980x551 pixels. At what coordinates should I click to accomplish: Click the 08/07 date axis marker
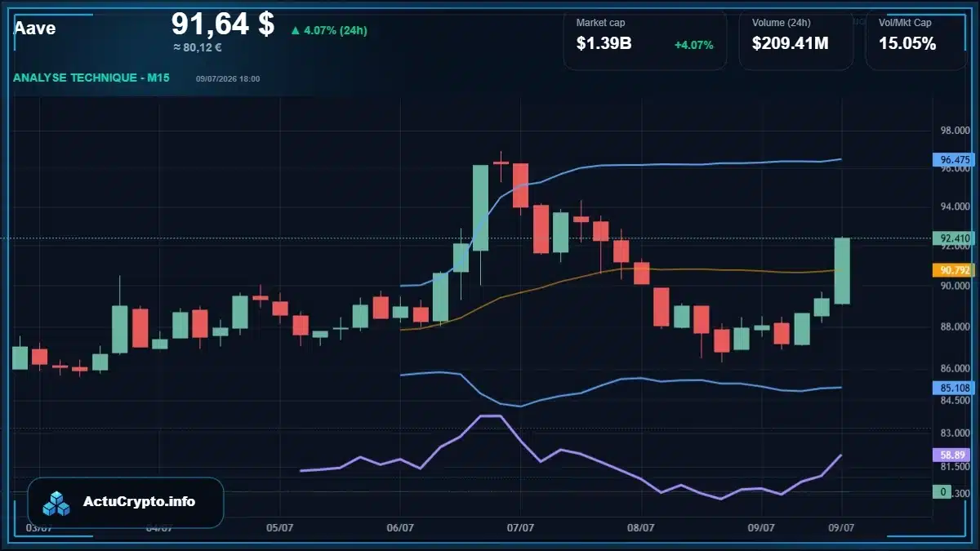(x=641, y=527)
